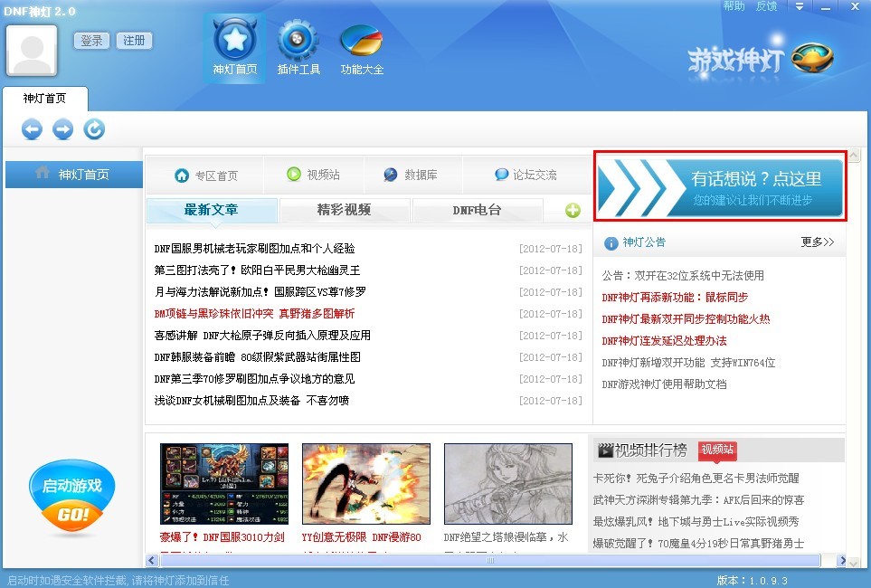Click the 有话想说？点这里 feedback banner
The width and height of the screenshot is (871, 588).
point(720,186)
